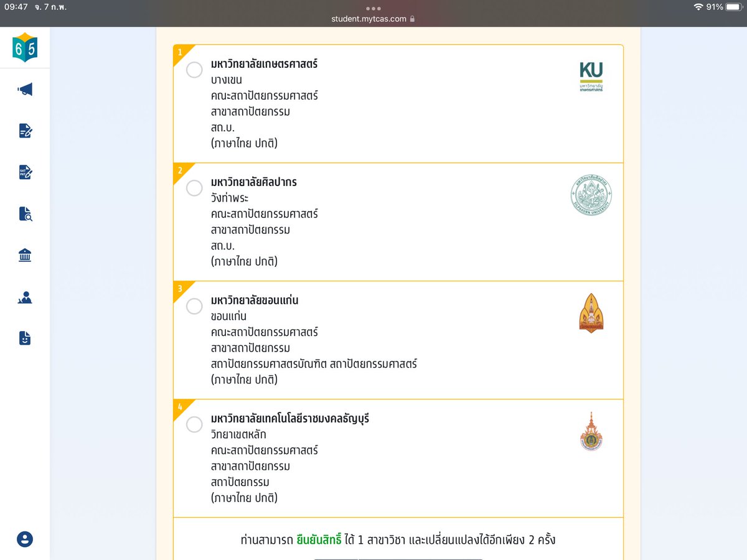Open the TCAS 65 logo home

[x=25, y=47]
